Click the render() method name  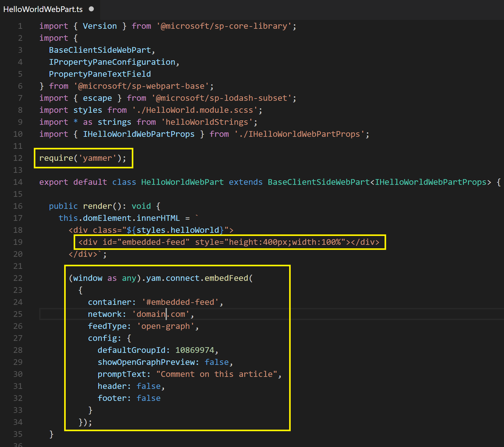97,206
